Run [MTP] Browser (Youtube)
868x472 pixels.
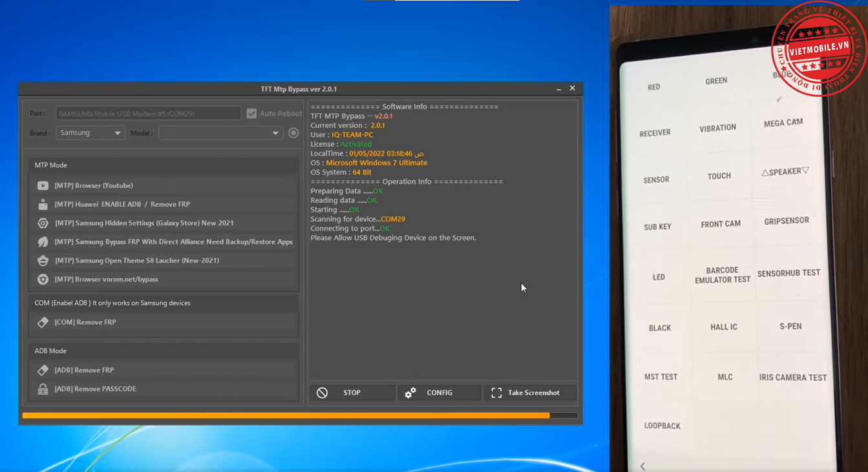coord(164,185)
